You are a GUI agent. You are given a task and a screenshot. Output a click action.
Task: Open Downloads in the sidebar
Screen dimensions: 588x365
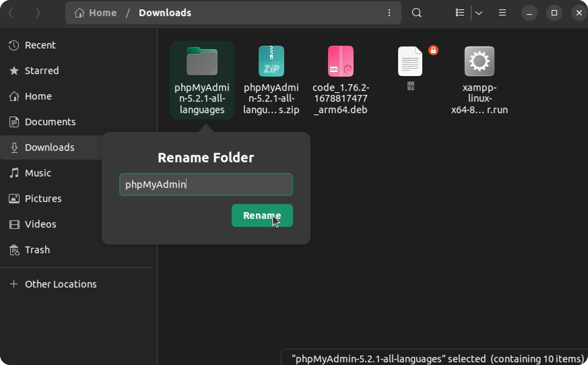pos(51,147)
